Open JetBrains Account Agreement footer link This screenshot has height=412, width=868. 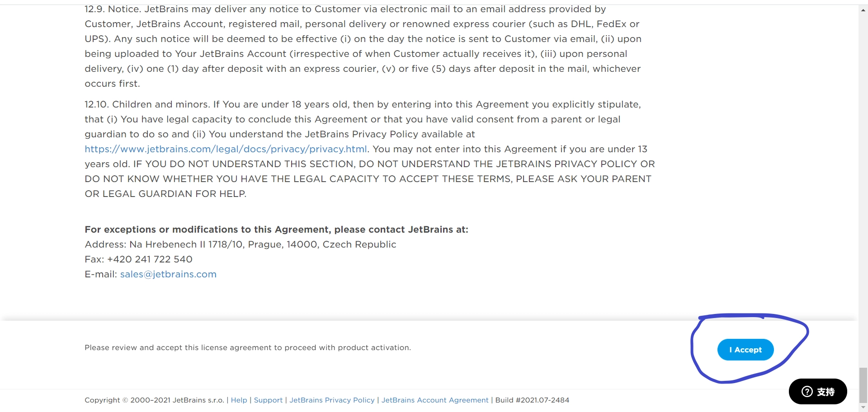coord(435,400)
